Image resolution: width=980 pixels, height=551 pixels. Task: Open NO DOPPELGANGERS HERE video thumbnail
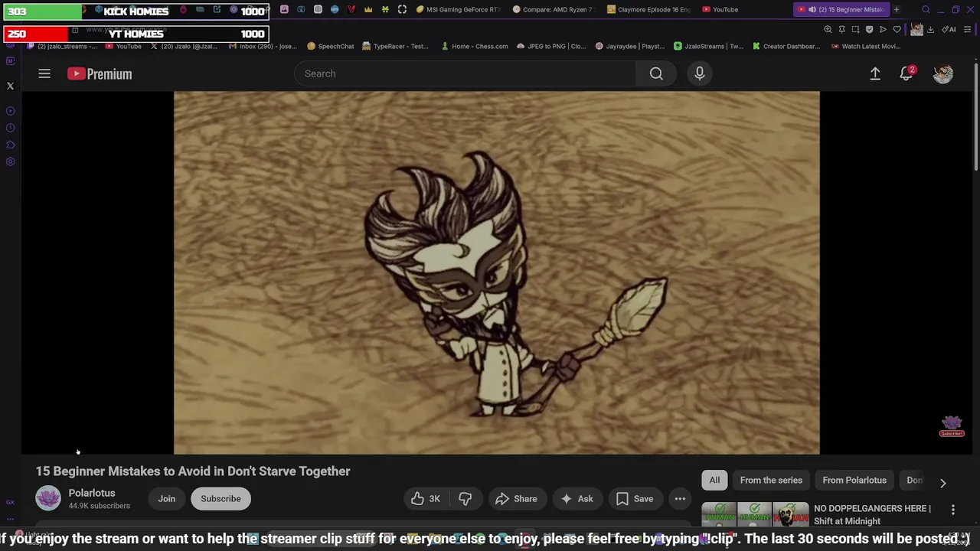point(755,515)
